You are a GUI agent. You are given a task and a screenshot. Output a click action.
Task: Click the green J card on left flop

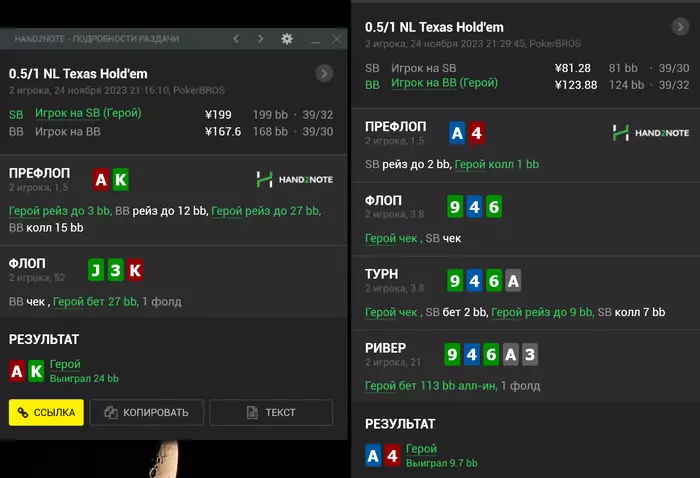96,270
